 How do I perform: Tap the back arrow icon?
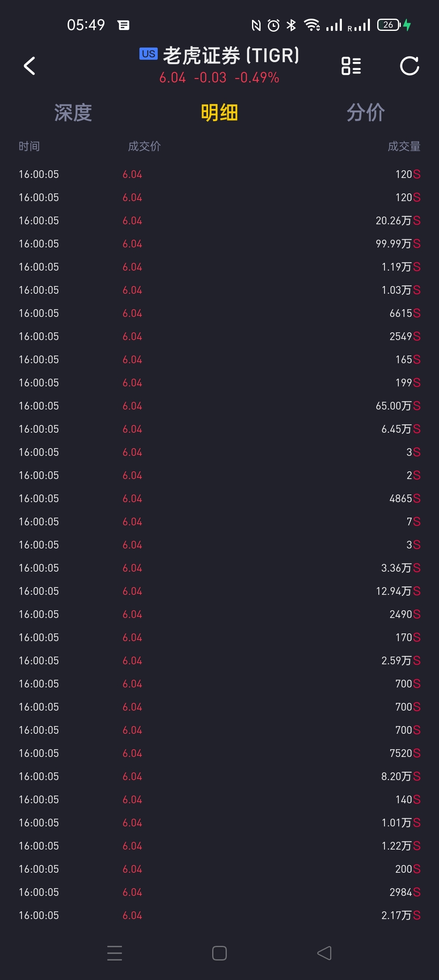(x=30, y=66)
